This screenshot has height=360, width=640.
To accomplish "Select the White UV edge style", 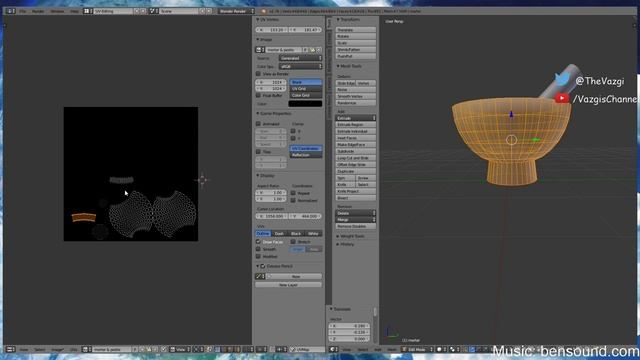I will [x=313, y=233].
